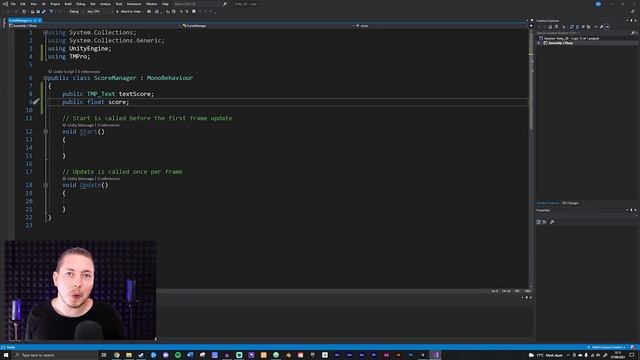
Task: Open the Debug menu
Action: click(x=81, y=4)
